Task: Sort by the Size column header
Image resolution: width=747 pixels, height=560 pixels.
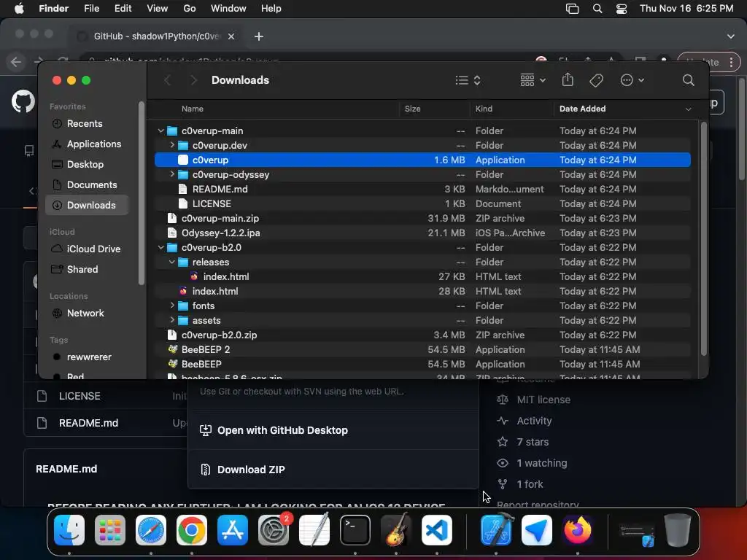Action: pyautogui.click(x=413, y=109)
